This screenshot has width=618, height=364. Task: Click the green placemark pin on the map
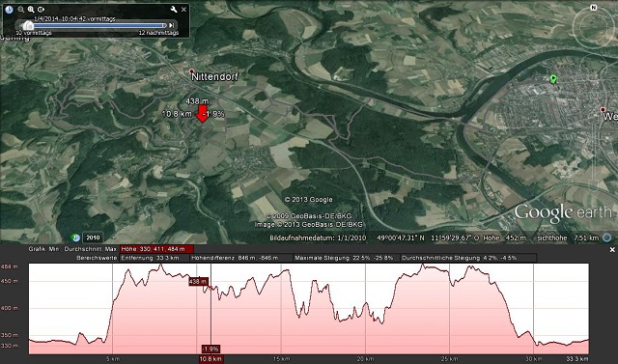coord(553,79)
